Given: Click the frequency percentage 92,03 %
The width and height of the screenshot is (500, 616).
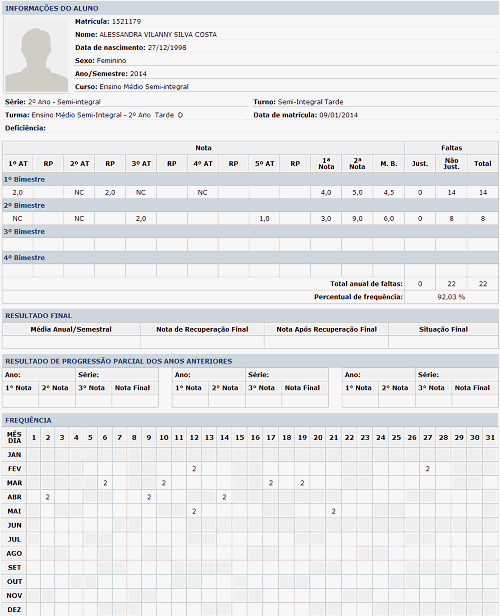Looking at the screenshot, I should (451, 297).
